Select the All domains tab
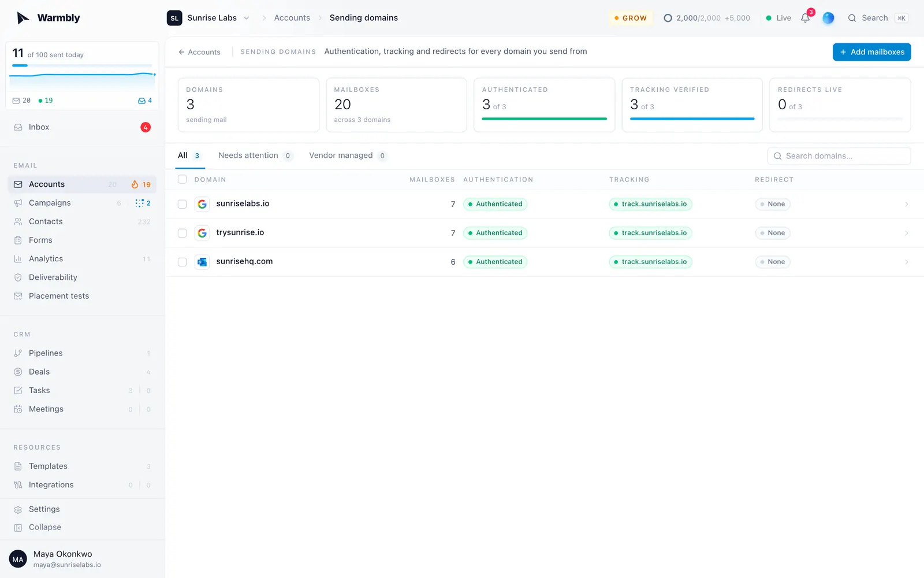 tap(189, 155)
